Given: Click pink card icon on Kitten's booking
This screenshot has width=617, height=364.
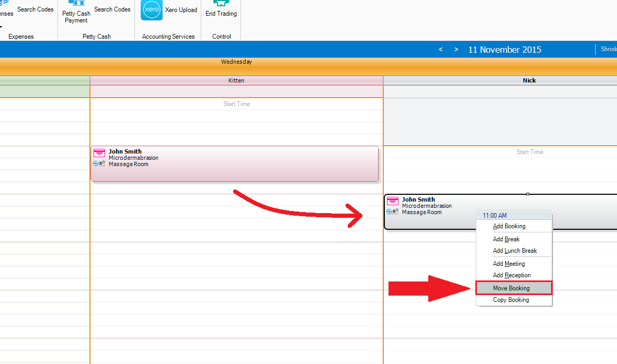Looking at the screenshot, I should 99,152.
